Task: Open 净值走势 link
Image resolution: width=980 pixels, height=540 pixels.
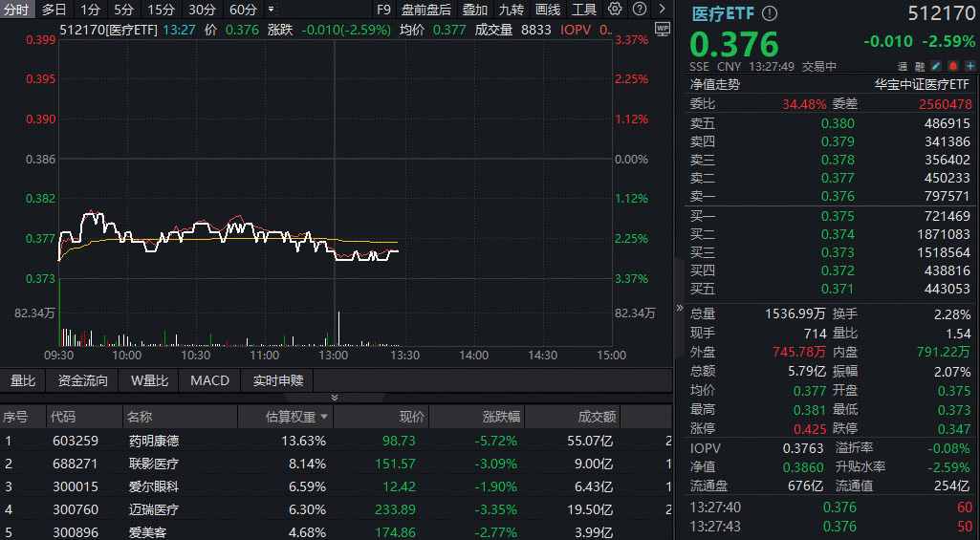Action: [x=714, y=84]
